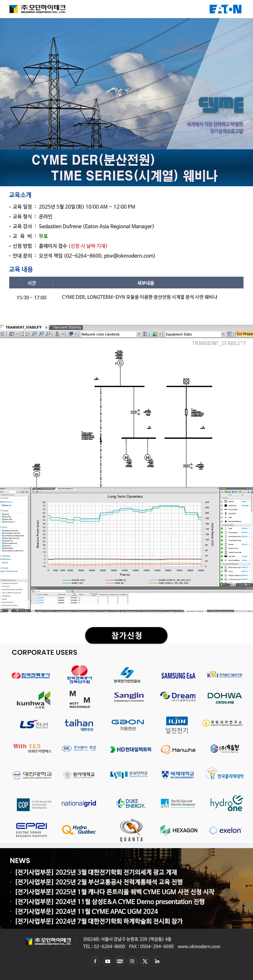Click the CYME logo on the banner
The width and height of the screenshot is (253, 980).
coord(221,106)
